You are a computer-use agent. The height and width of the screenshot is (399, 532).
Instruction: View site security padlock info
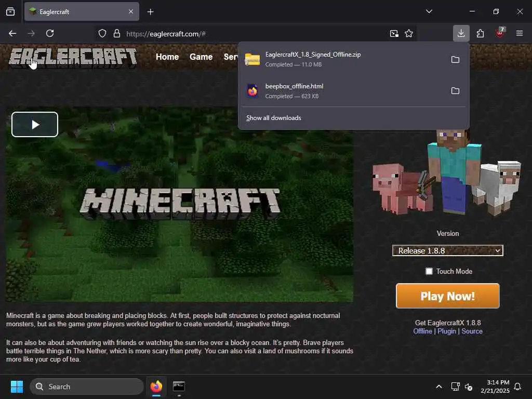tap(117, 34)
